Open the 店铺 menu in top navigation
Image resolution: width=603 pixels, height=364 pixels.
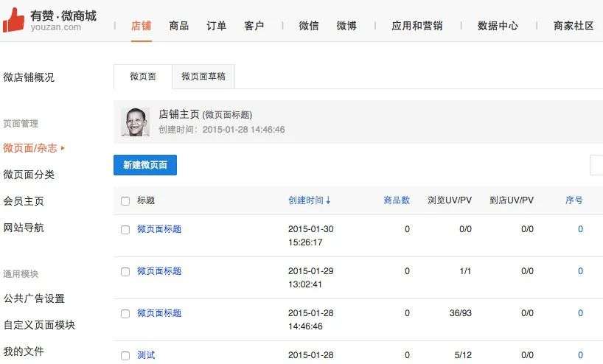(141, 26)
